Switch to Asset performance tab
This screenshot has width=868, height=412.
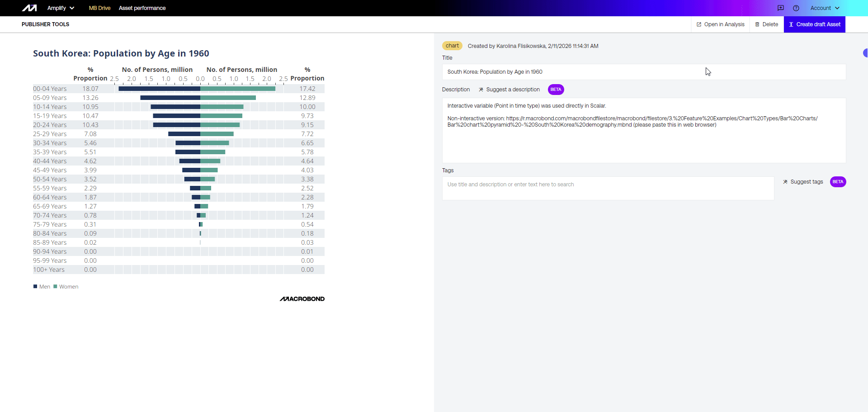142,8
